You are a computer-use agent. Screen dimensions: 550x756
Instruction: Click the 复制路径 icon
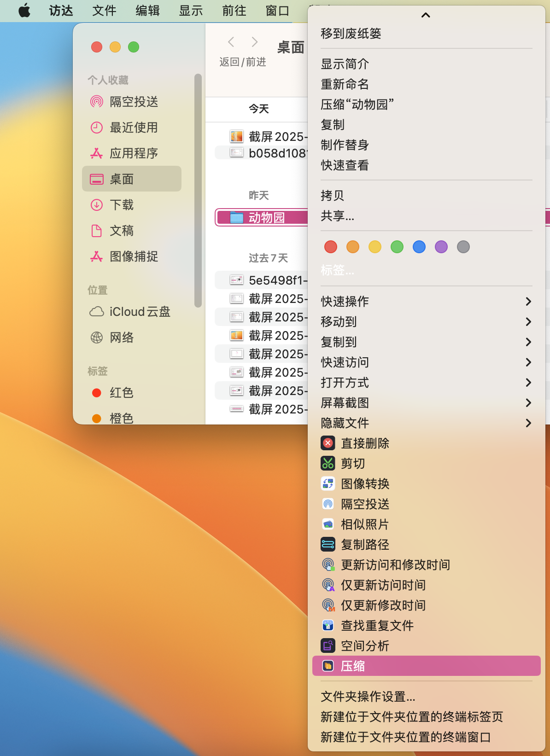coord(328,545)
